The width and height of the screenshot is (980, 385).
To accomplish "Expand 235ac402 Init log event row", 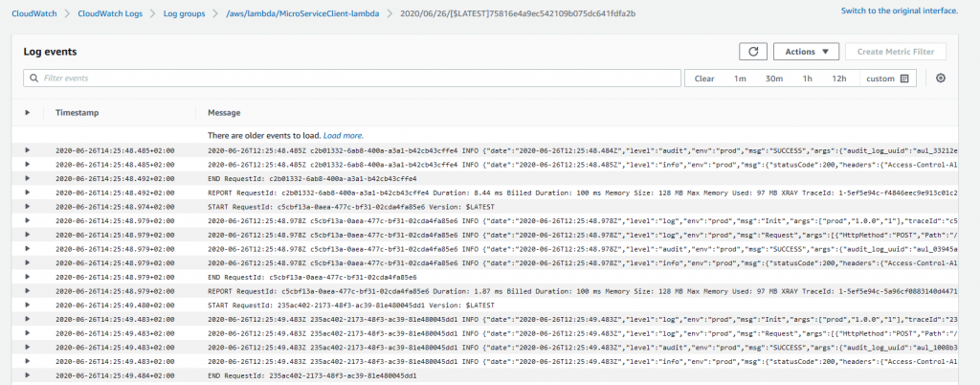I will (27, 319).
